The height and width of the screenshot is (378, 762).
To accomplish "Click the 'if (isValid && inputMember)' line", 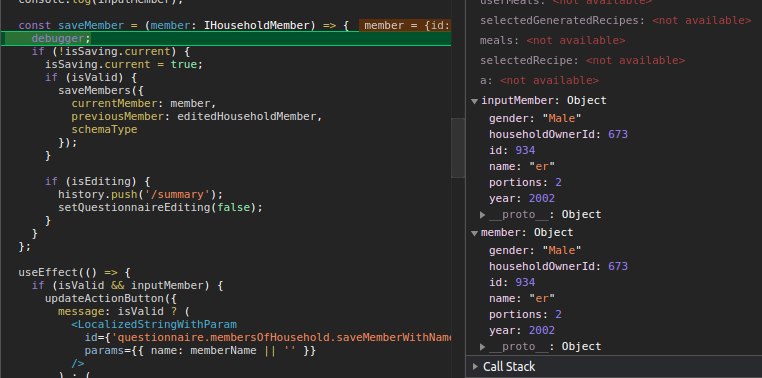I will [x=127, y=285].
